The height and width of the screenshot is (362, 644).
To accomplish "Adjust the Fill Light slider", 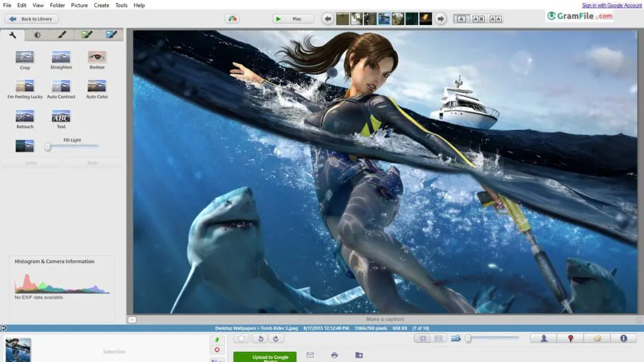I will tap(72, 146).
